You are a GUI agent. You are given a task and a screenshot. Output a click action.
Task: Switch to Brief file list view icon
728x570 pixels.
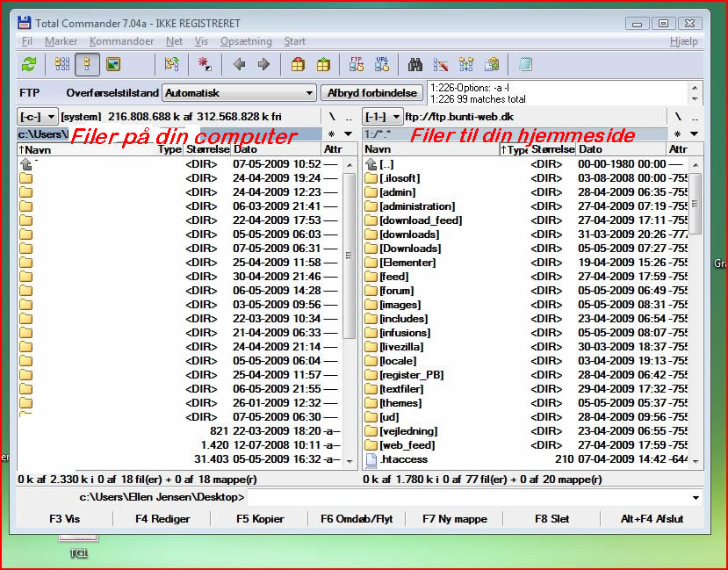[62, 64]
